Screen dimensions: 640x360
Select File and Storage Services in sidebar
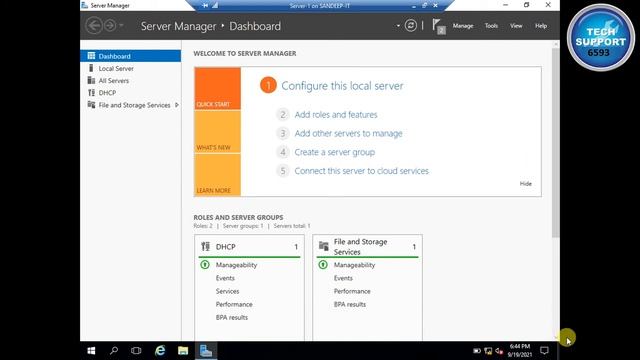pyautogui.click(x=131, y=105)
